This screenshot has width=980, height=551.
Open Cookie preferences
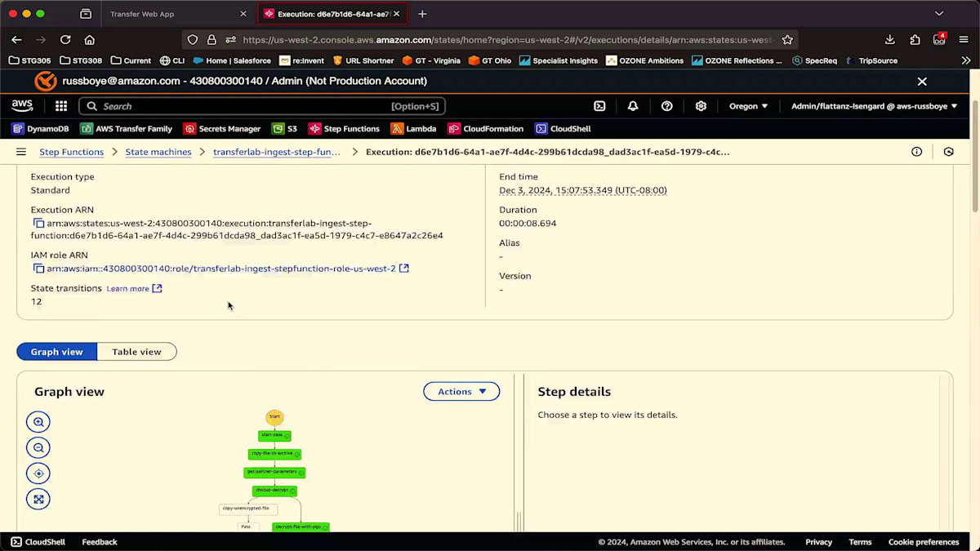[924, 542]
